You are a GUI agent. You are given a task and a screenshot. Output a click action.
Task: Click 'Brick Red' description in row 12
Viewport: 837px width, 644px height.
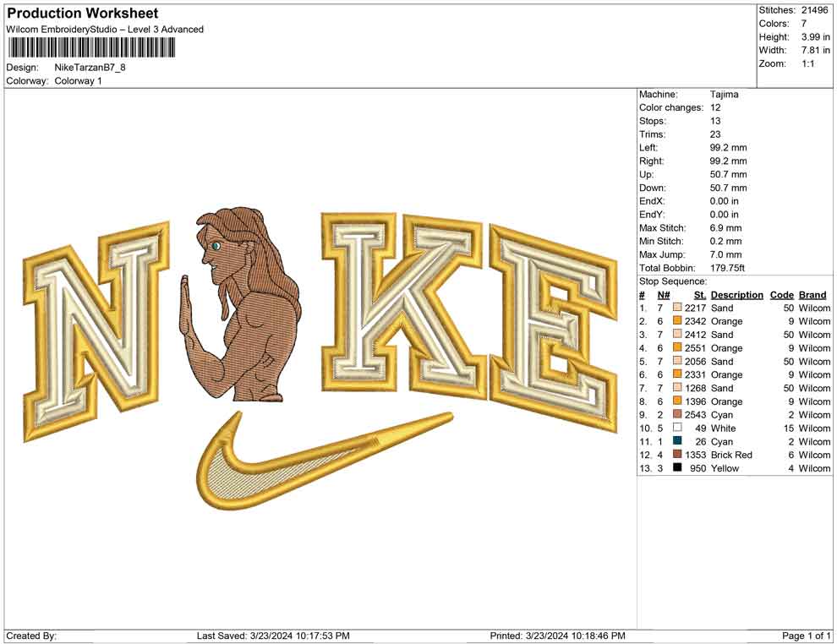click(731, 455)
